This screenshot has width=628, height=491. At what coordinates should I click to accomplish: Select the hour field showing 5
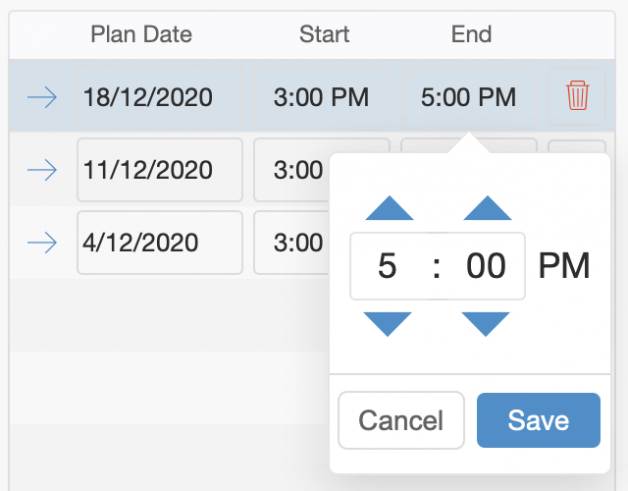tap(387, 266)
